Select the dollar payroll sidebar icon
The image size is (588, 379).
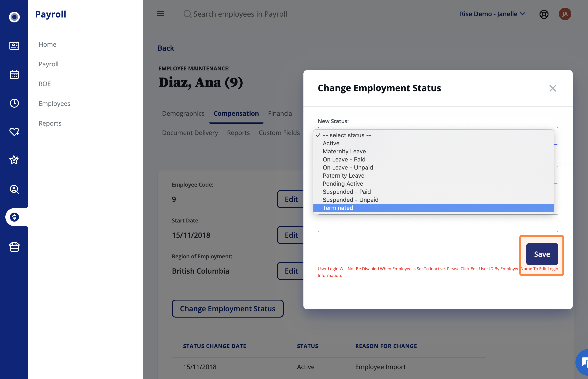14,217
